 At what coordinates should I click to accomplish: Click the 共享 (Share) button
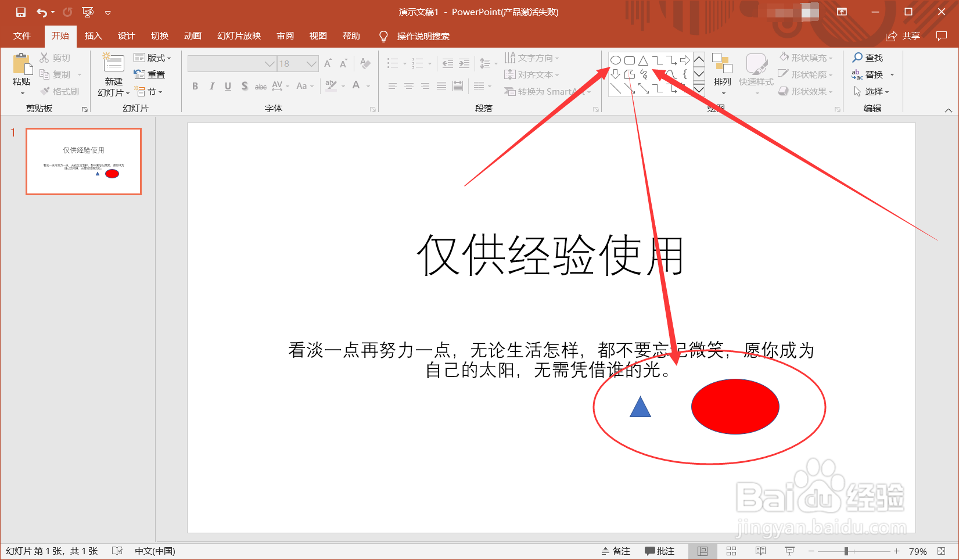(x=911, y=35)
